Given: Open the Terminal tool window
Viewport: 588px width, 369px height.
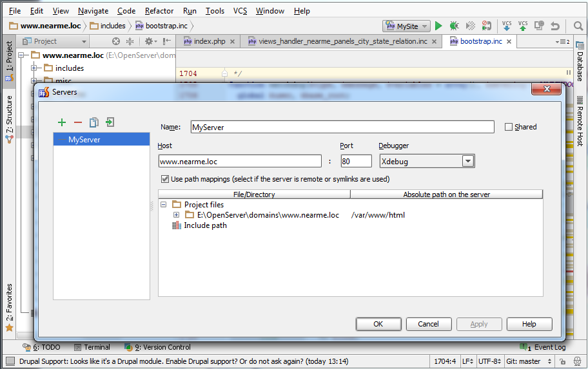Looking at the screenshot, I should 92,347.
